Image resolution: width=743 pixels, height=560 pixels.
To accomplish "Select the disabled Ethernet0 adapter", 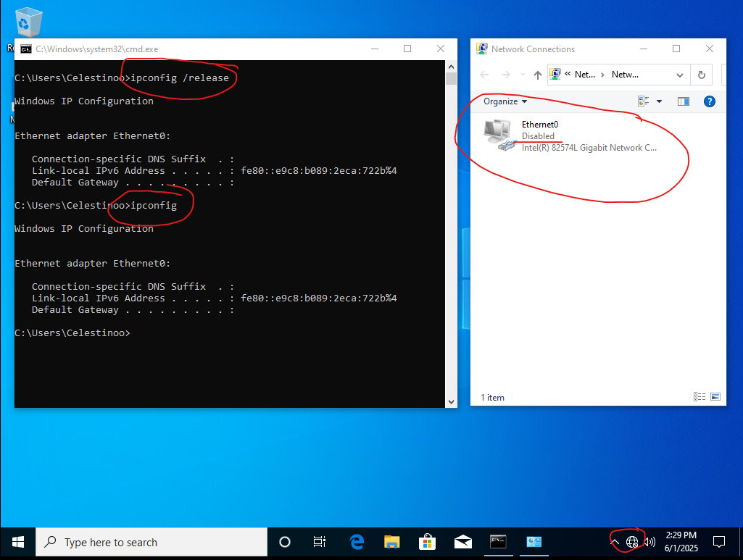I will 539,135.
